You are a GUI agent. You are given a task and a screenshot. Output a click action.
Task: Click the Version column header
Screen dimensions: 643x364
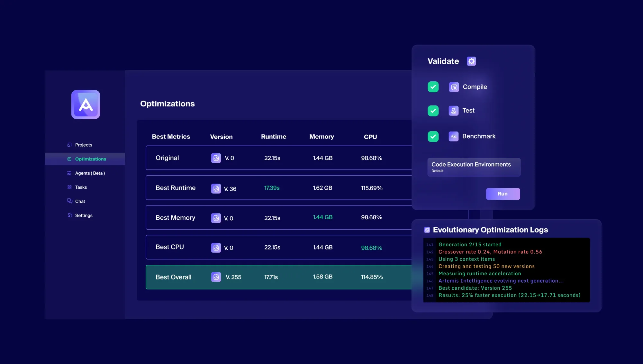[221, 137]
